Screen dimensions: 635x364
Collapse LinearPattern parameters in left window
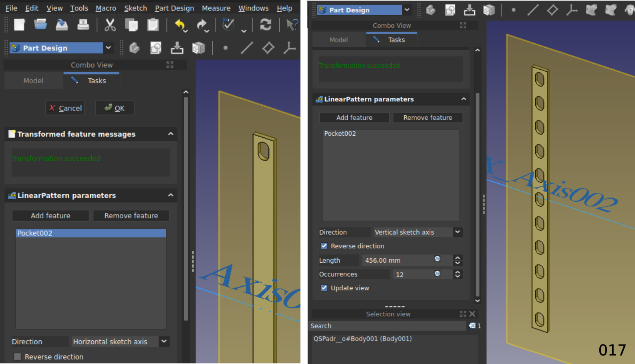tap(171, 195)
